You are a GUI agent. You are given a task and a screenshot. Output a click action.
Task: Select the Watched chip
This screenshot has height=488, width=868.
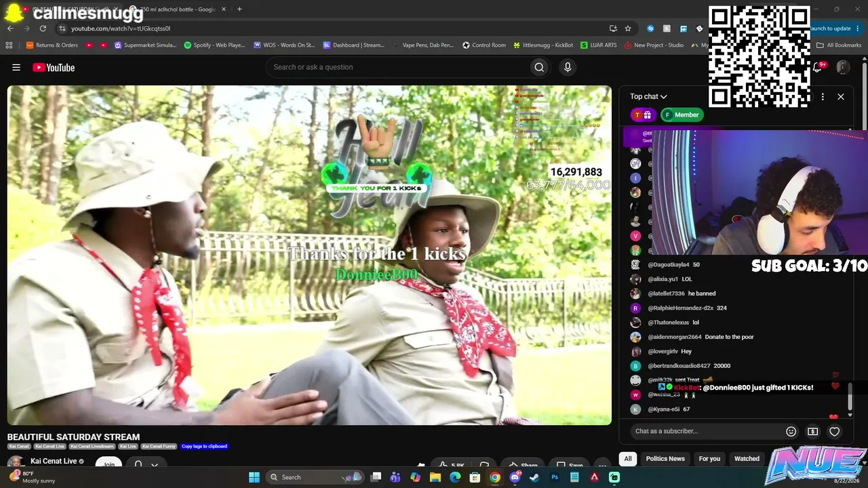coord(747,459)
